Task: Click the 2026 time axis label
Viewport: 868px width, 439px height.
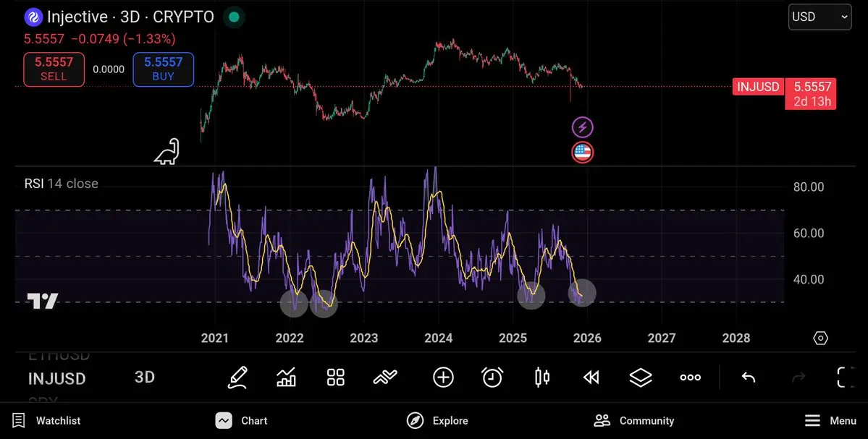Action: pyautogui.click(x=587, y=338)
